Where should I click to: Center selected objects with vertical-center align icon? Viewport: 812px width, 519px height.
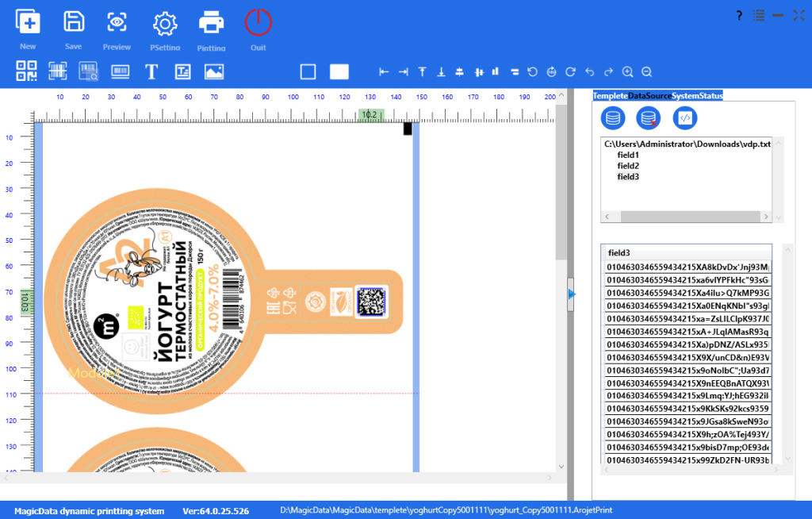coord(479,72)
